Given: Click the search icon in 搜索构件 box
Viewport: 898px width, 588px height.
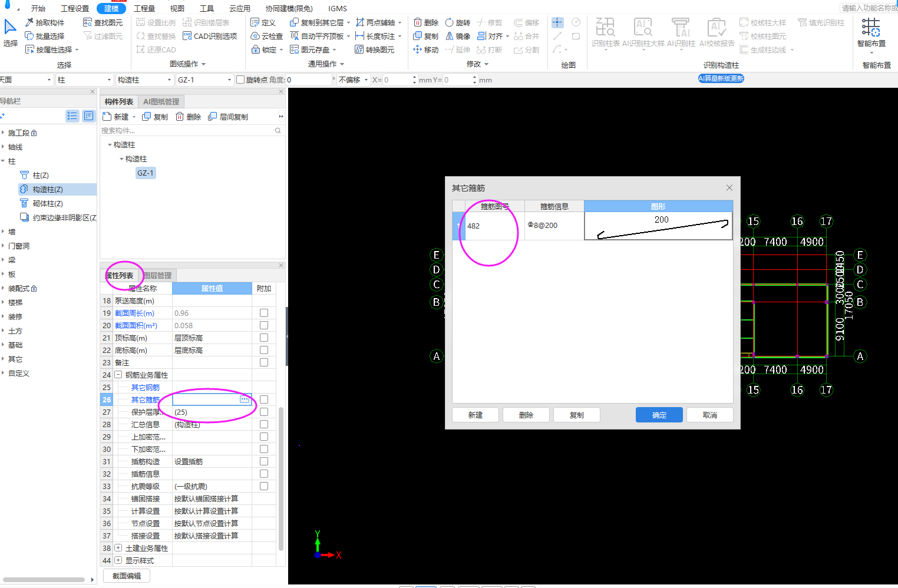Looking at the screenshot, I should click(x=278, y=130).
